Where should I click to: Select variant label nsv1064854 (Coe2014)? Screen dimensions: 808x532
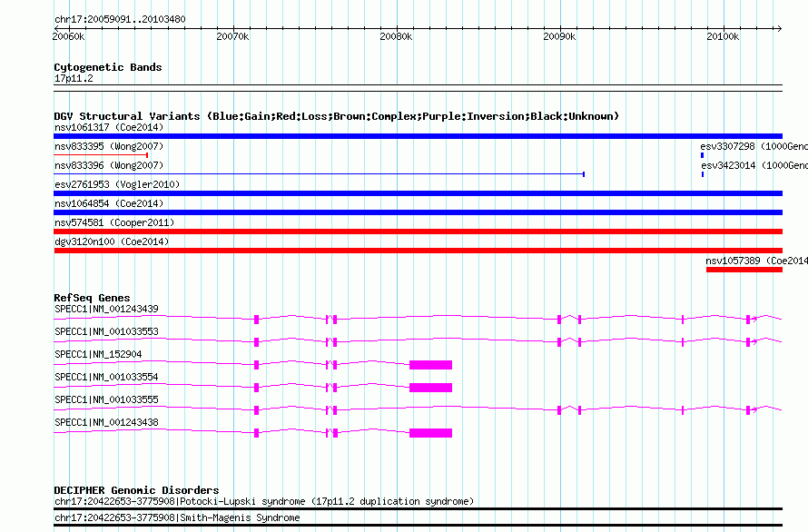[x=109, y=203]
